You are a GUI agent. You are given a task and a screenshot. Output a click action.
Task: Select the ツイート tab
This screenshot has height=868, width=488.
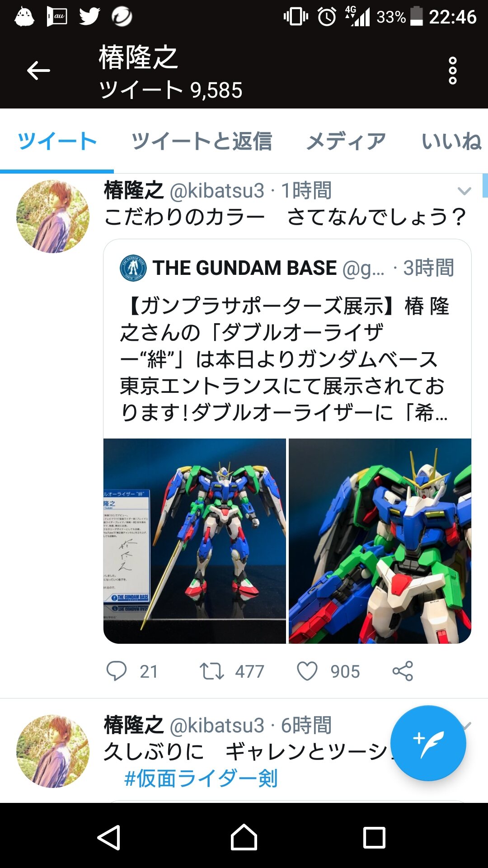pyautogui.click(x=57, y=141)
